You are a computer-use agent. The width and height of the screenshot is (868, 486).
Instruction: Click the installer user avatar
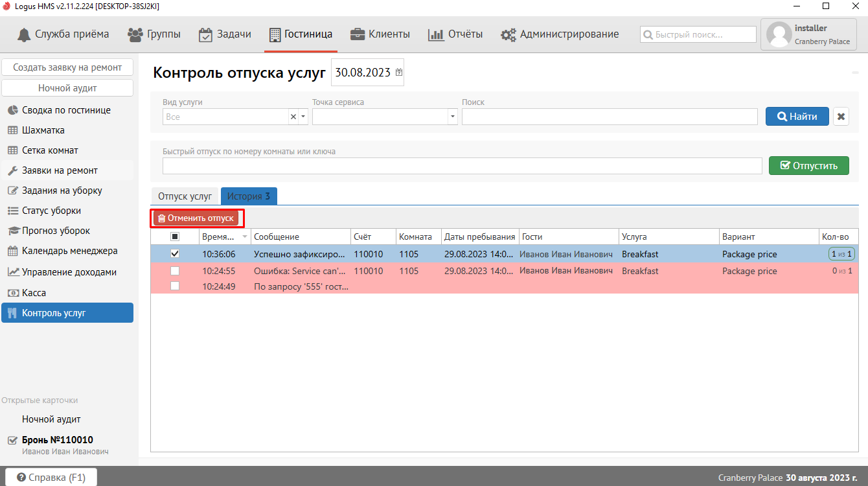779,35
